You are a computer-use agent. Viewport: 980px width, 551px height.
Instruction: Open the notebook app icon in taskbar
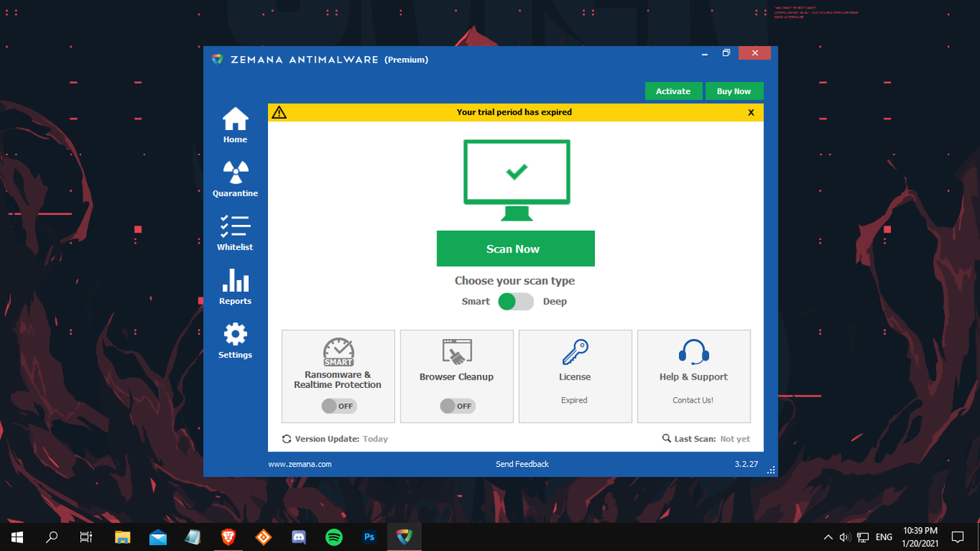(x=193, y=537)
